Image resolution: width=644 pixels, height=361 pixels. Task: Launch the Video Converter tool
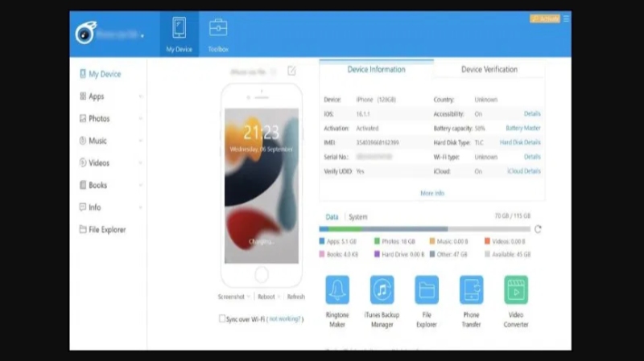click(x=516, y=302)
